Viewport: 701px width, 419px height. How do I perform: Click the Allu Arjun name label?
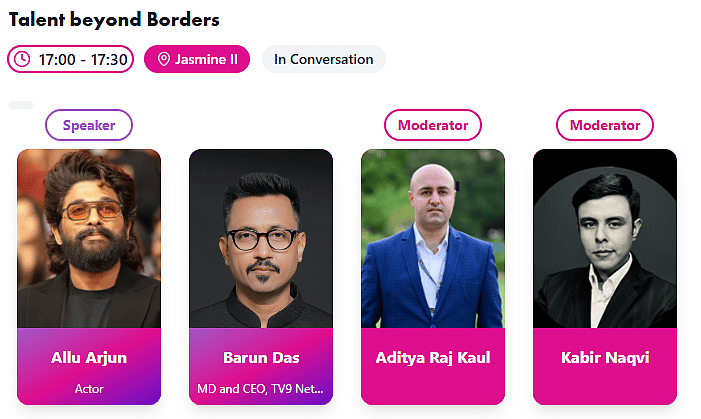pos(89,358)
